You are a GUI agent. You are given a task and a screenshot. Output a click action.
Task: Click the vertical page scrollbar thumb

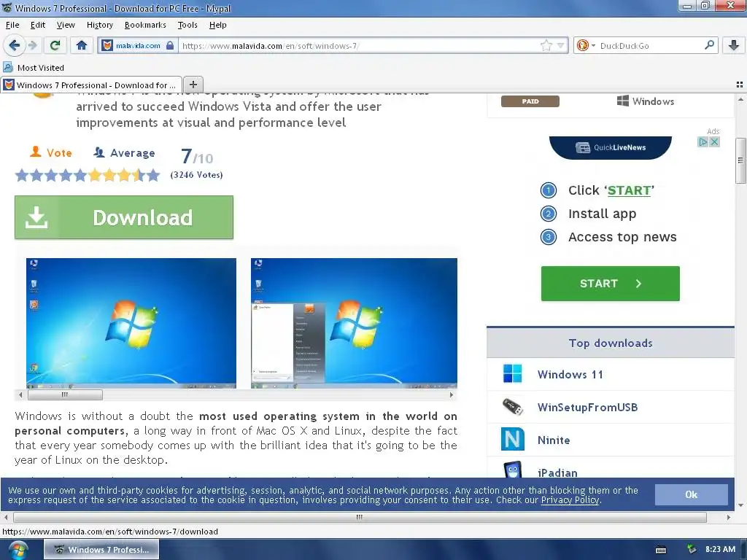740,160
